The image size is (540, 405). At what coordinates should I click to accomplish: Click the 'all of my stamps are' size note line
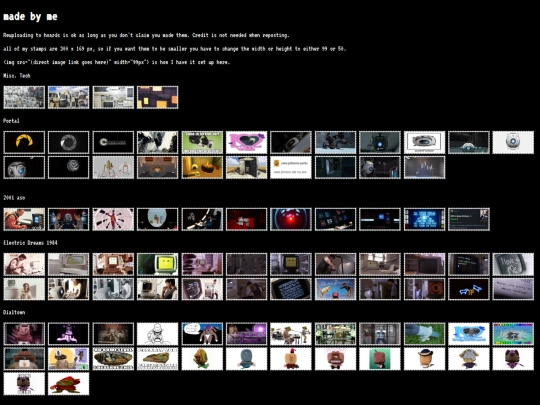tap(174, 49)
